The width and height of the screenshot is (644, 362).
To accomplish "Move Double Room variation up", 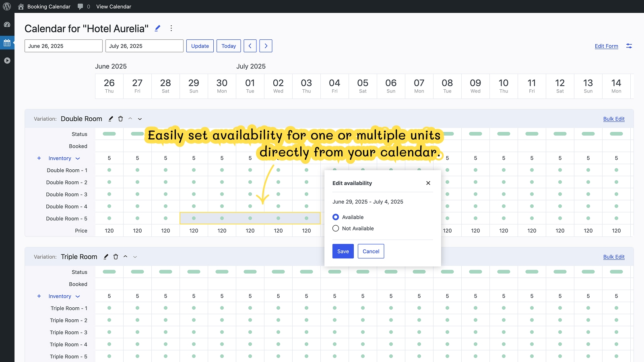I will (130, 119).
